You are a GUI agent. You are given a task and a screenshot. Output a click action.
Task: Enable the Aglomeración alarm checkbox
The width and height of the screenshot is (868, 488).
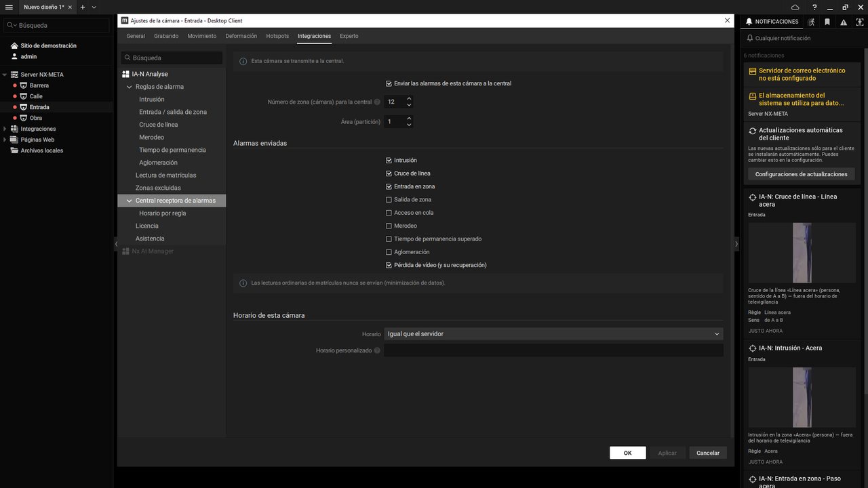389,252
